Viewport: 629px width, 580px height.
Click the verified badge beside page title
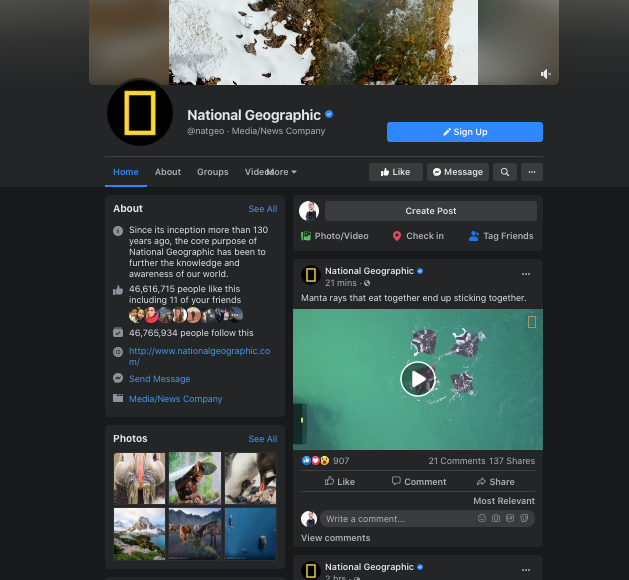coord(329,114)
